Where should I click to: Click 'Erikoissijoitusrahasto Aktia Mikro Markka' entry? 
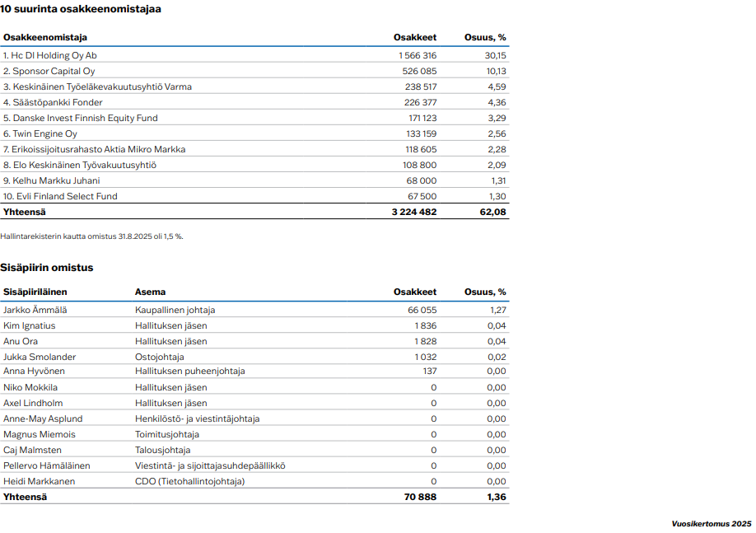94,149
